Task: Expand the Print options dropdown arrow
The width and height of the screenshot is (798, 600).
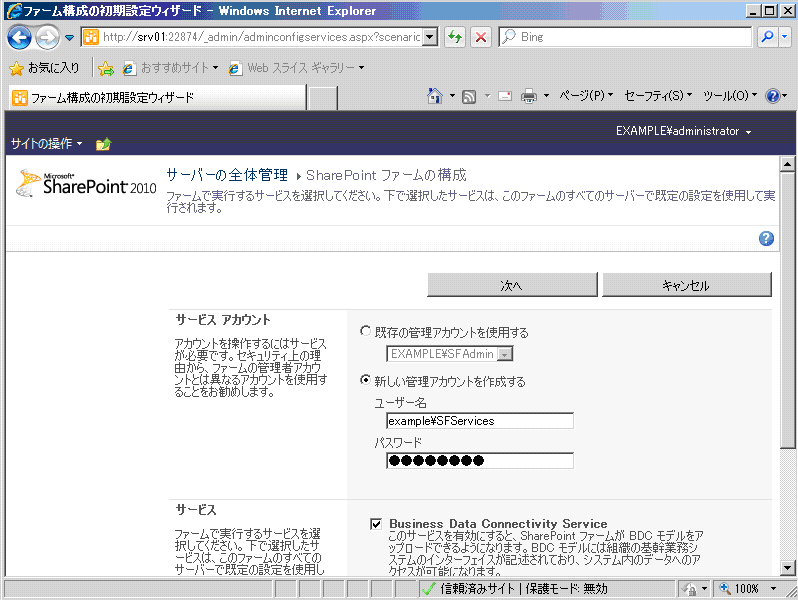Action: tap(546, 96)
